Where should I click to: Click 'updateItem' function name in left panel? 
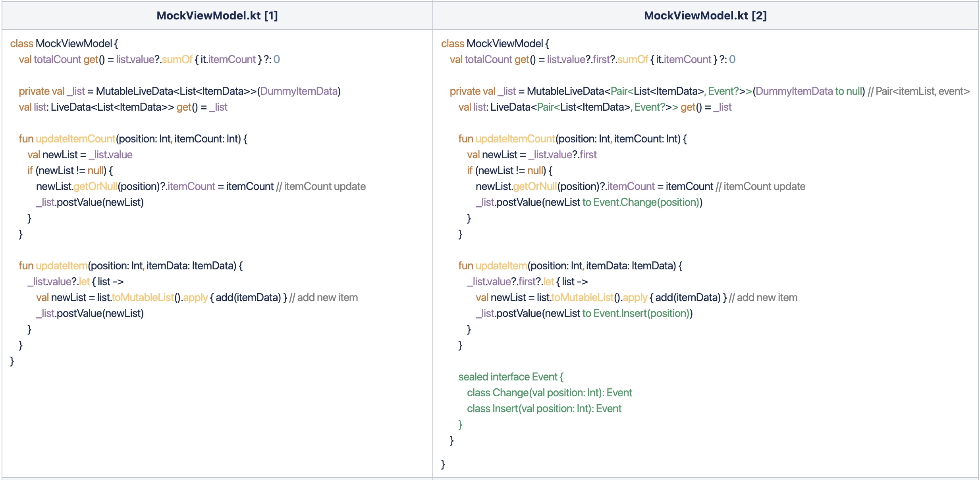[x=62, y=266]
